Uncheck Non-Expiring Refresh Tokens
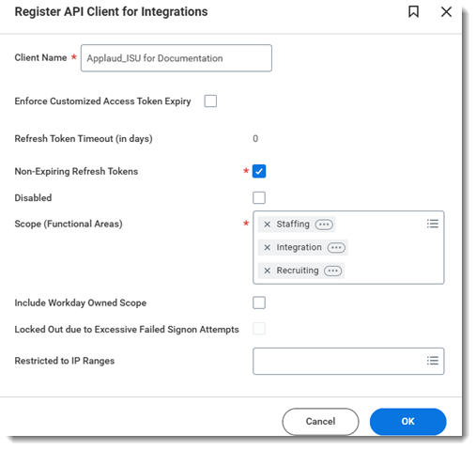The image size is (476, 450). [259, 171]
